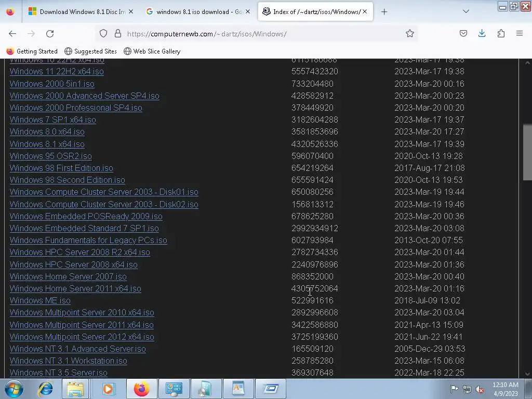Download Windows 2000 Advanced Server SP4.iso
The height and width of the screenshot is (399, 532).
pyautogui.click(x=85, y=96)
